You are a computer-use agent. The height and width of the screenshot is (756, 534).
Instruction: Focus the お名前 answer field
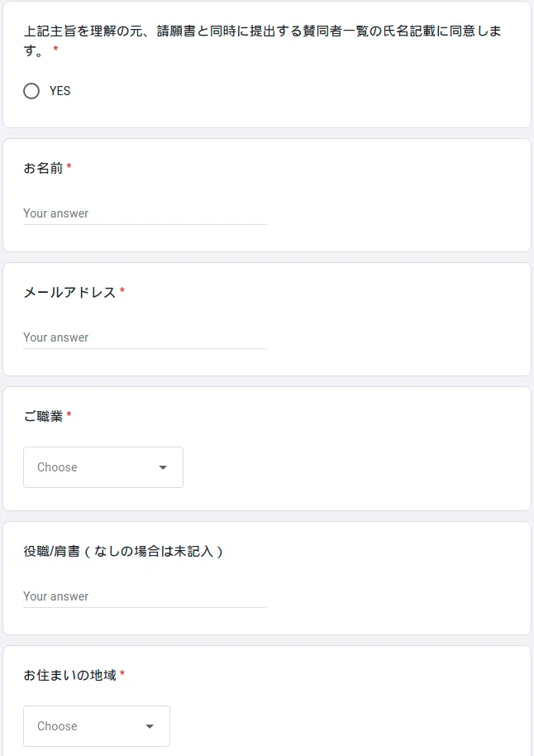click(145, 213)
